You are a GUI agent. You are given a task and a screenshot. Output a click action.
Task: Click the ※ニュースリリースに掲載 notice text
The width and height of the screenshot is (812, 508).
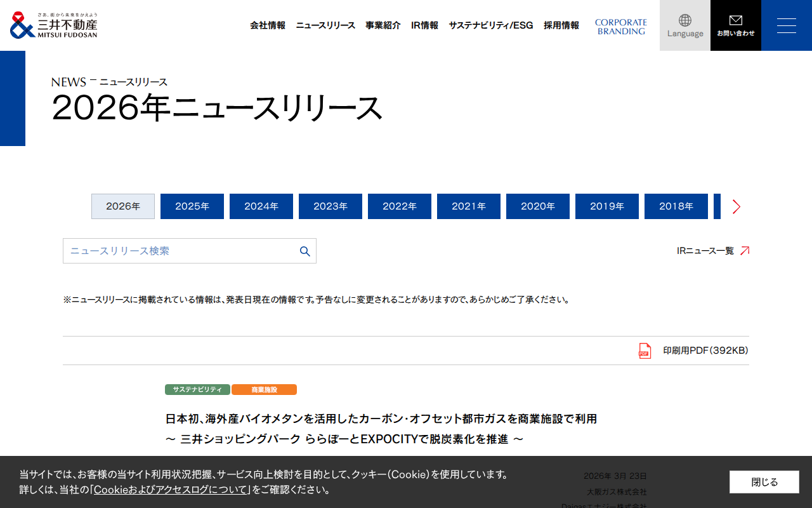click(316, 300)
